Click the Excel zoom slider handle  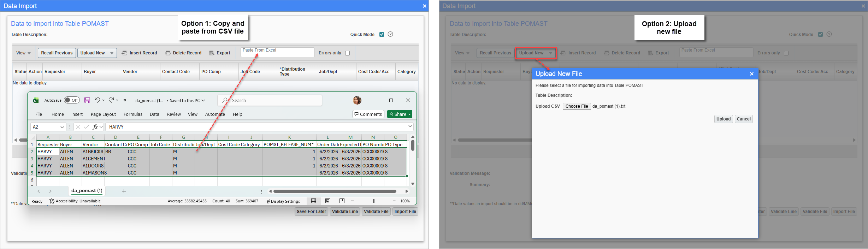point(373,201)
